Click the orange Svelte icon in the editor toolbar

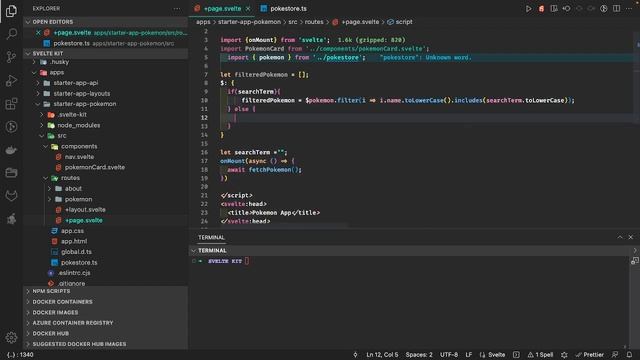541,9
